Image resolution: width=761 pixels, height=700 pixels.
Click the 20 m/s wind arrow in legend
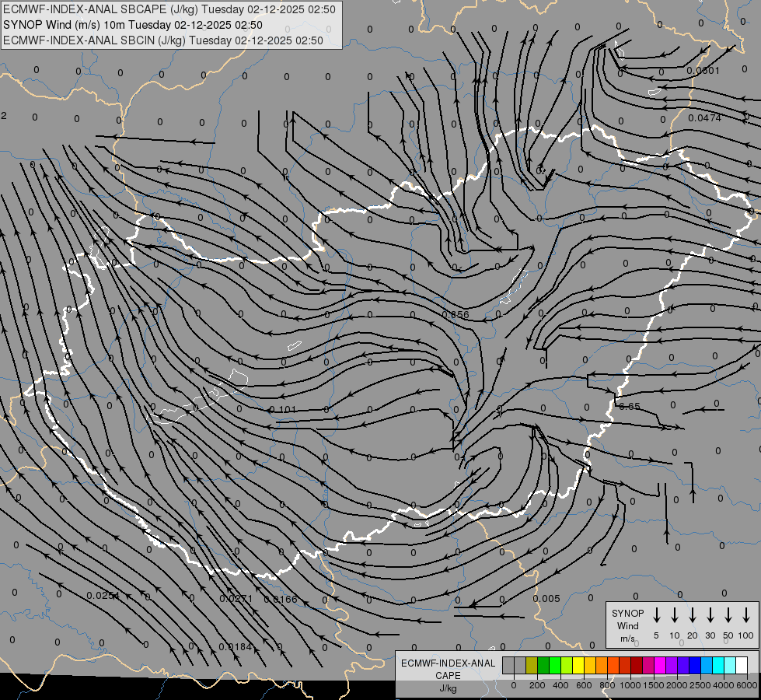point(692,615)
